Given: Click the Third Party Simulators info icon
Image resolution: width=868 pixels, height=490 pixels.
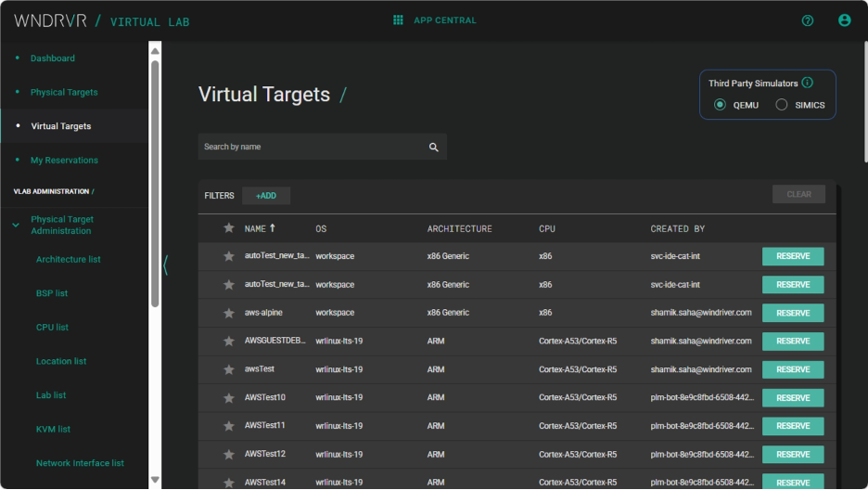Looking at the screenshot, I should tap(808, 83).
